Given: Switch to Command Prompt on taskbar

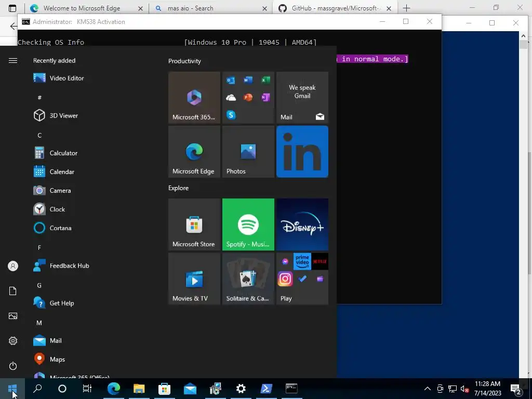Looking at the screenshot, I should (291, 389).
